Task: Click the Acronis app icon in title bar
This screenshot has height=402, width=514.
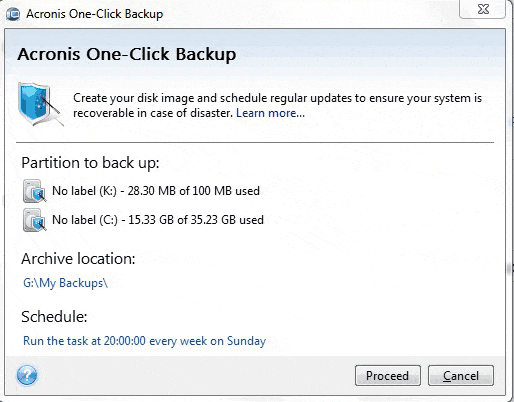Action: coord(13,14)
